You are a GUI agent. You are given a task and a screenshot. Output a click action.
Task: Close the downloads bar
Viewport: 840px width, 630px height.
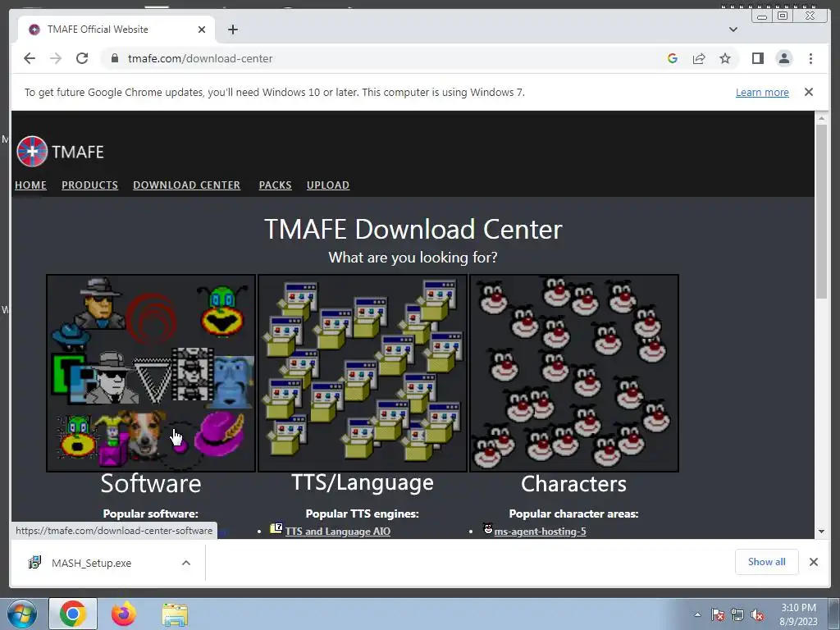point(814,562)
